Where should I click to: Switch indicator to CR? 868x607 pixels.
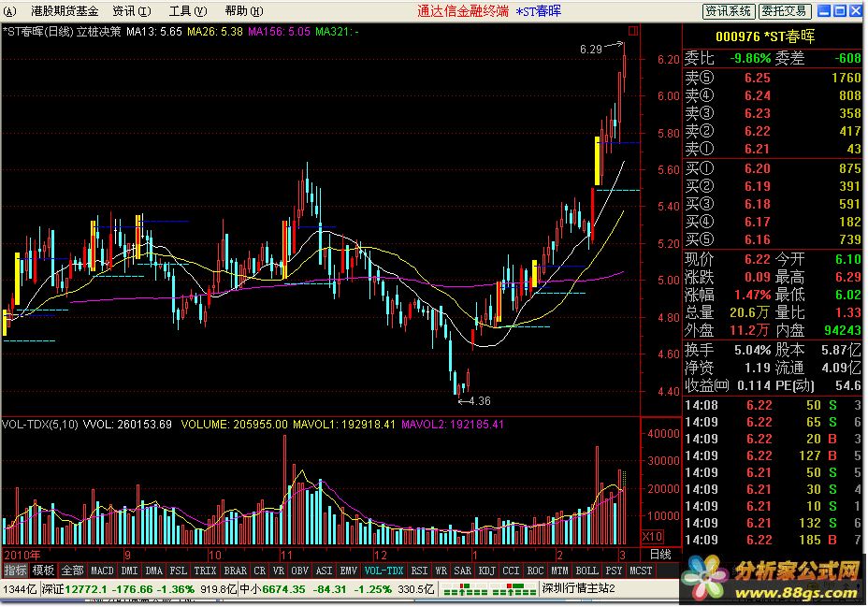click(259, 571)
